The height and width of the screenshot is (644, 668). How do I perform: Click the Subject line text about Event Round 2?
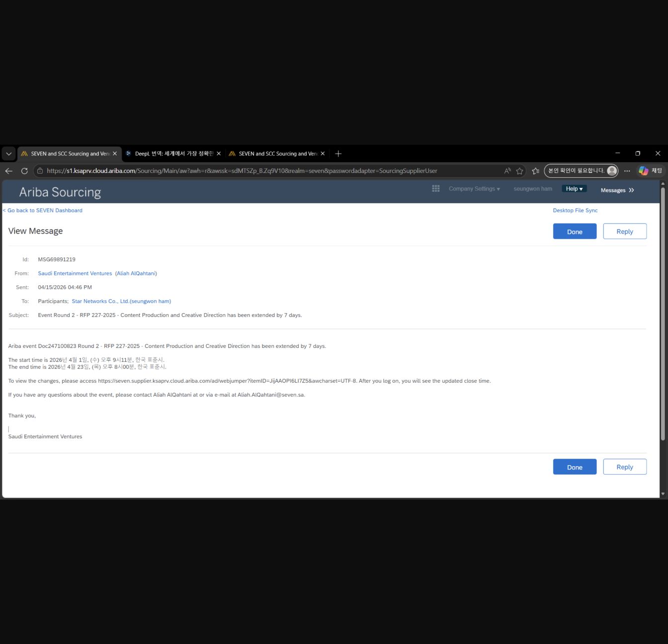pyautogui.click(x=170, y=316)
